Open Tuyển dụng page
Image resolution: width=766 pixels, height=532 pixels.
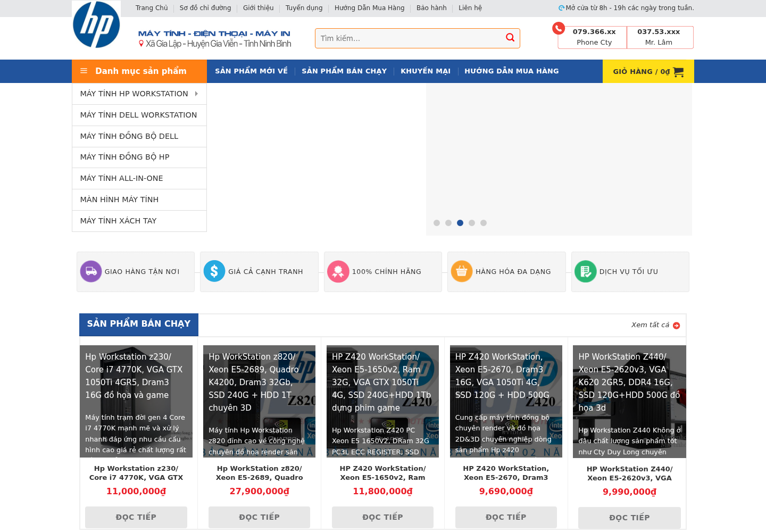coord(304,8)
